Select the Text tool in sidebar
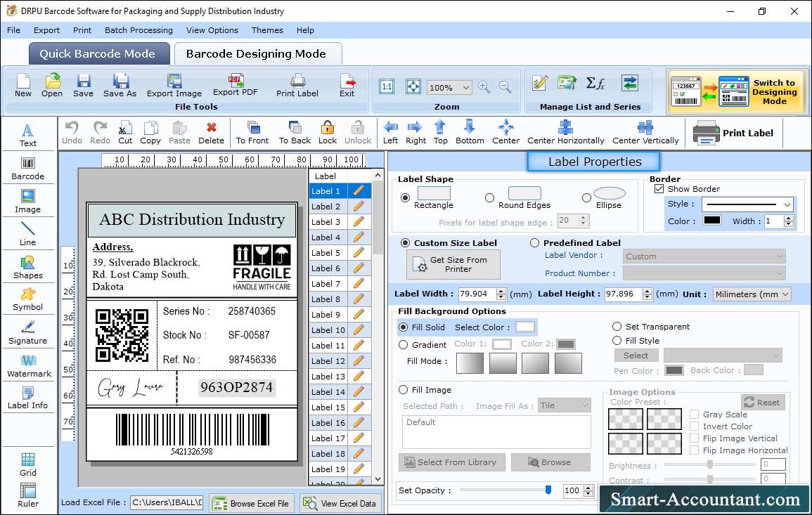Screen dimensions: 812x515 pos(28,136)
